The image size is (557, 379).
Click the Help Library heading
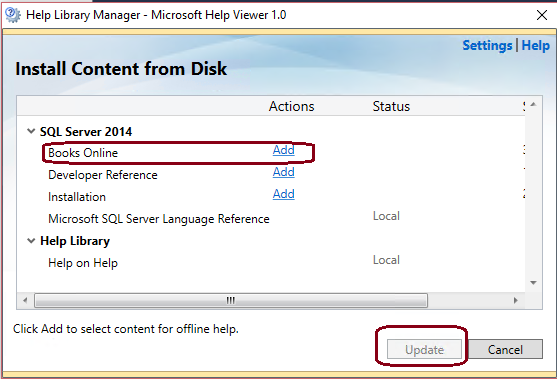[x=75, y=241]
